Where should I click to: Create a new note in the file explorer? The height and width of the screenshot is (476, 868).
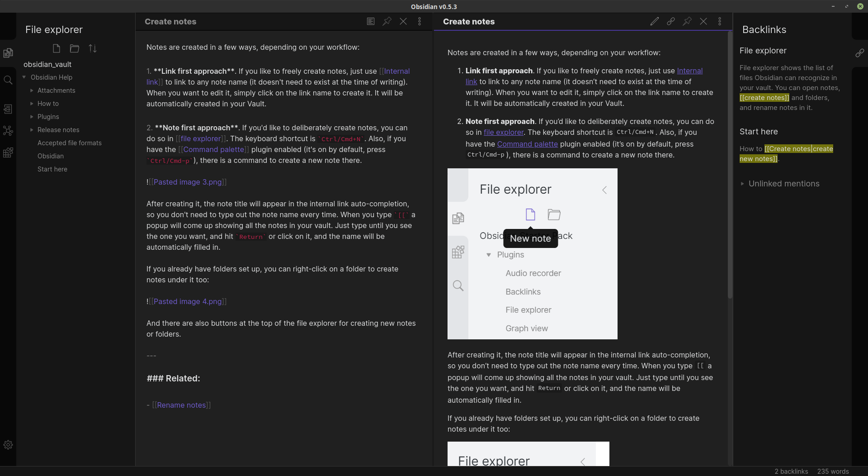pyautogui.click(x=56, y=48)
